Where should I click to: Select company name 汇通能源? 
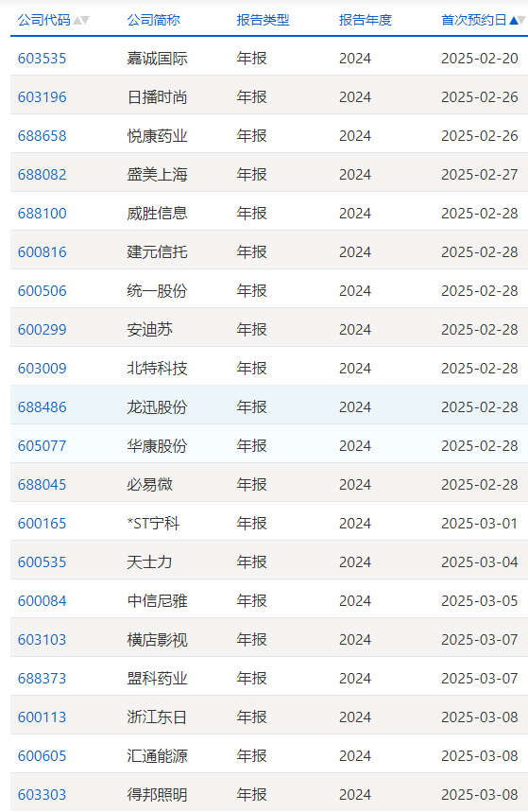[158, 756]
